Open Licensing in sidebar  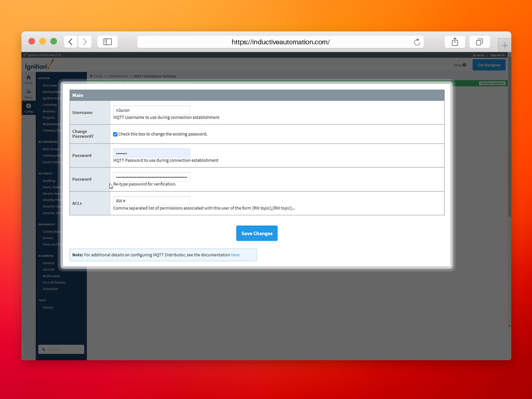pyautogui.click(x=50, y=105)
